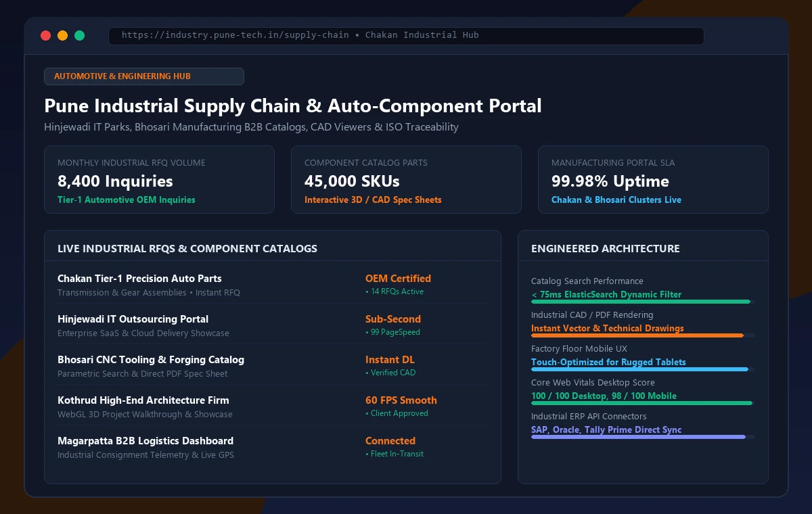Click the yellow minimize dot
Viewport: 812px width, 514px height.
(x=63, y=36)
